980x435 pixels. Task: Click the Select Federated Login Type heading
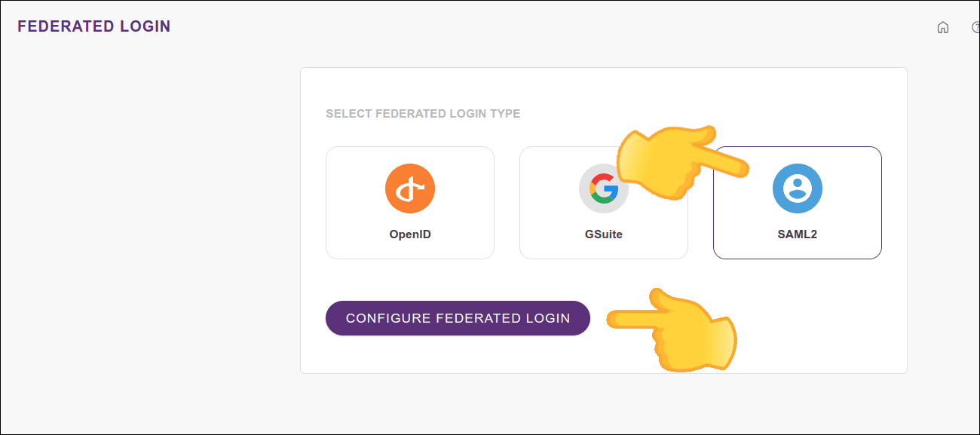click(x=423, y=114)
